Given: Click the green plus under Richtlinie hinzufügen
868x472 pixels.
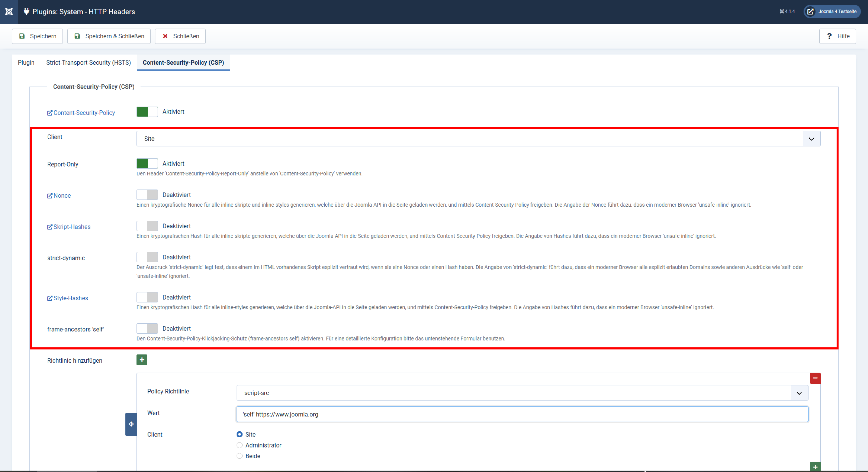Looking at the screenshot, I should click(x=142, y=360).
